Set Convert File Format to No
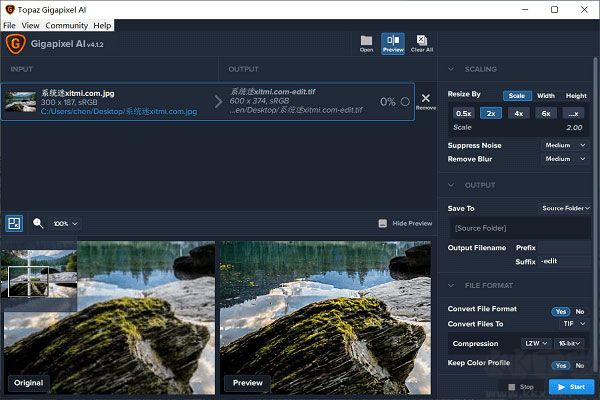This screenshot has width=600, height=400. (x=580, y=311)
